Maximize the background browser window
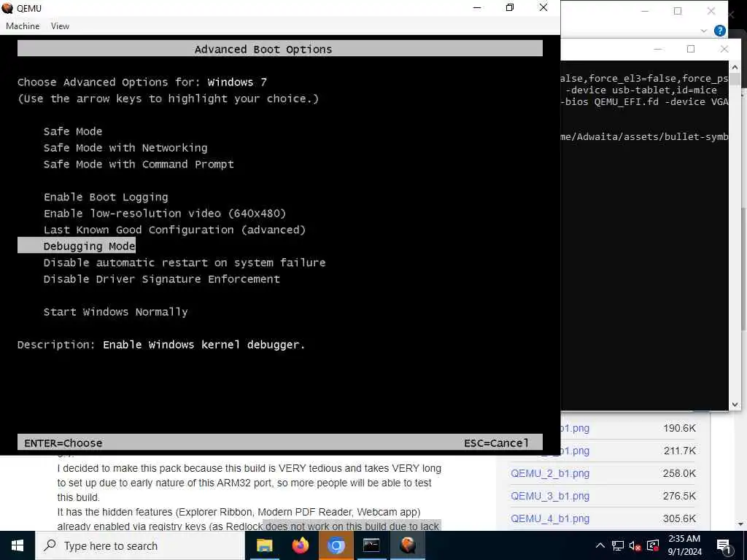The height and width of the screenshot is (560, 747). pos(678,11)
